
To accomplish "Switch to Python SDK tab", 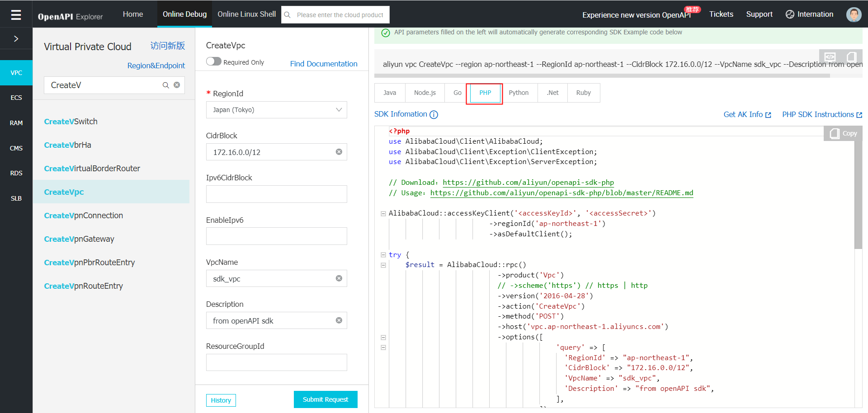I will point(519,93).
